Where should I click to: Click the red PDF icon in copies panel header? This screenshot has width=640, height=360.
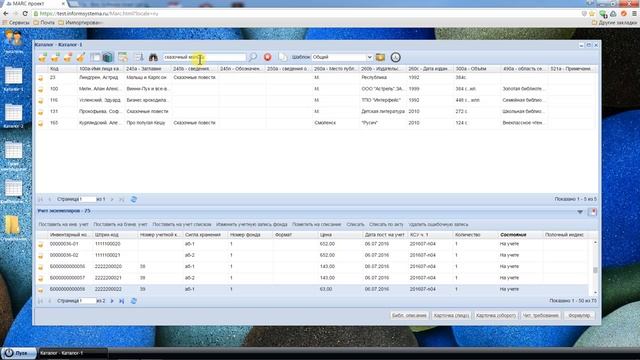coord(592,211)
